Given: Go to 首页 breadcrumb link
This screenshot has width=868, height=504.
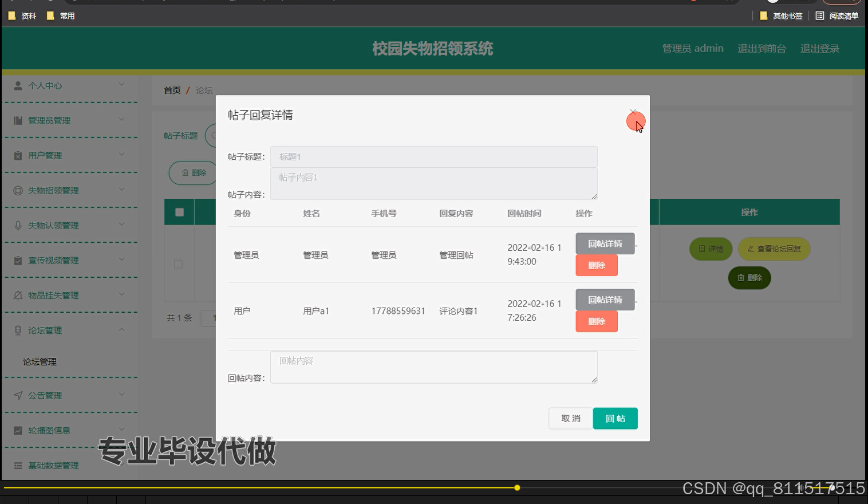Looking at the screenshot, I should [x=172, y=90].
